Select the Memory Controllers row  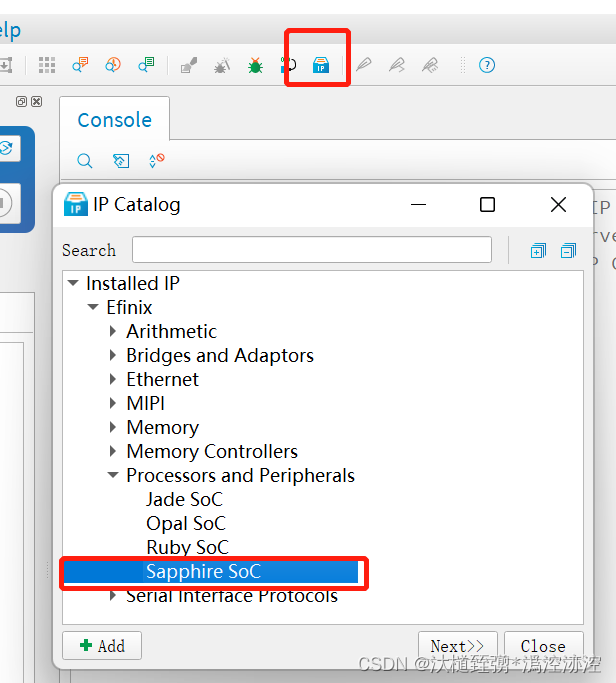pyautogui.click(x=212, y=451)
